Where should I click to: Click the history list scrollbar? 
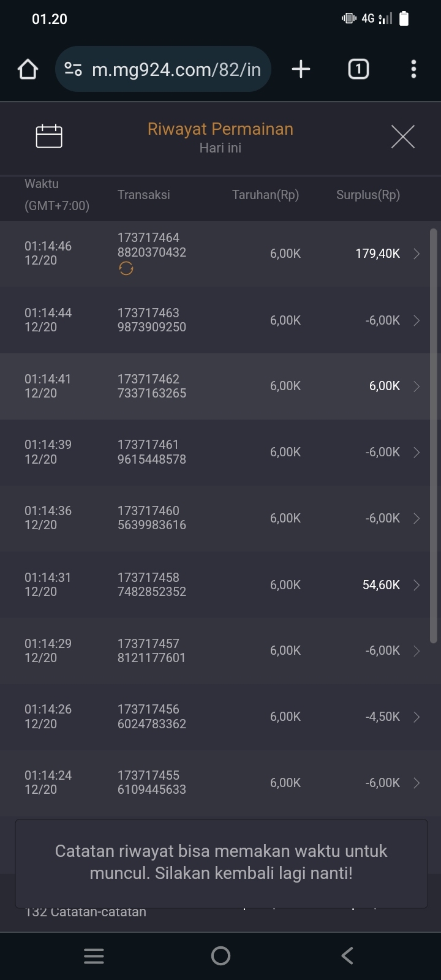click(433, 435)
